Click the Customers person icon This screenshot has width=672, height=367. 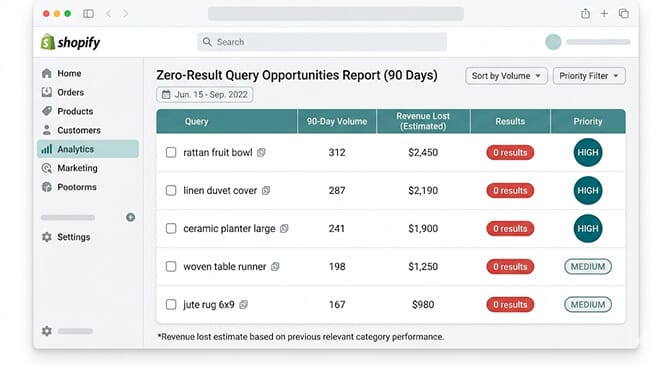(x=47, y=130)
